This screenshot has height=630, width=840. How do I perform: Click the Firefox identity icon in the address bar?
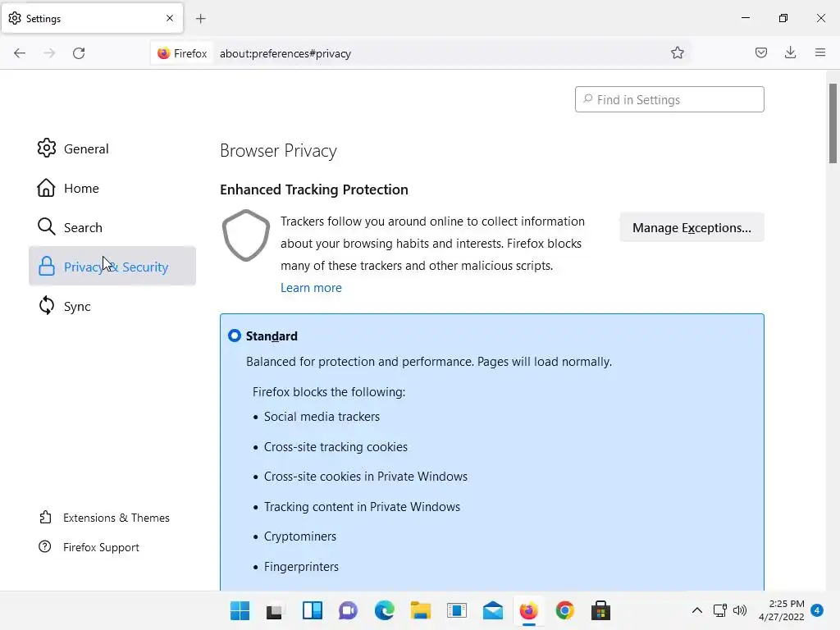pyautogui.click(x=182, y=53)
